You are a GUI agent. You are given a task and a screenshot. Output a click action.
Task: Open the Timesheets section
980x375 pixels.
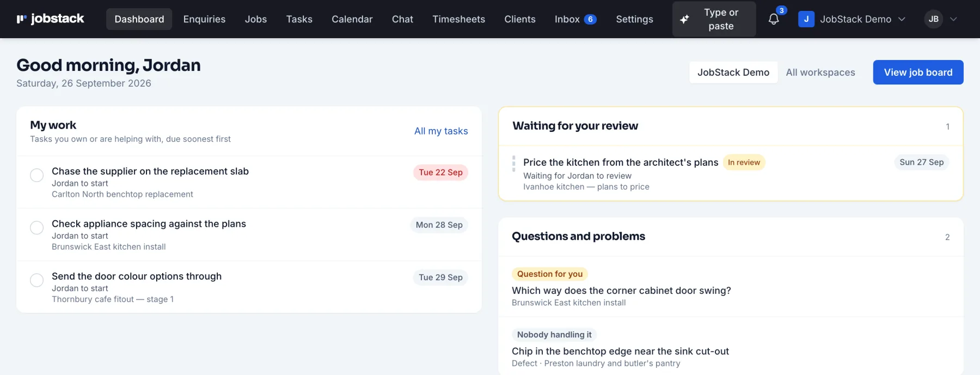[x=458, y=19]
